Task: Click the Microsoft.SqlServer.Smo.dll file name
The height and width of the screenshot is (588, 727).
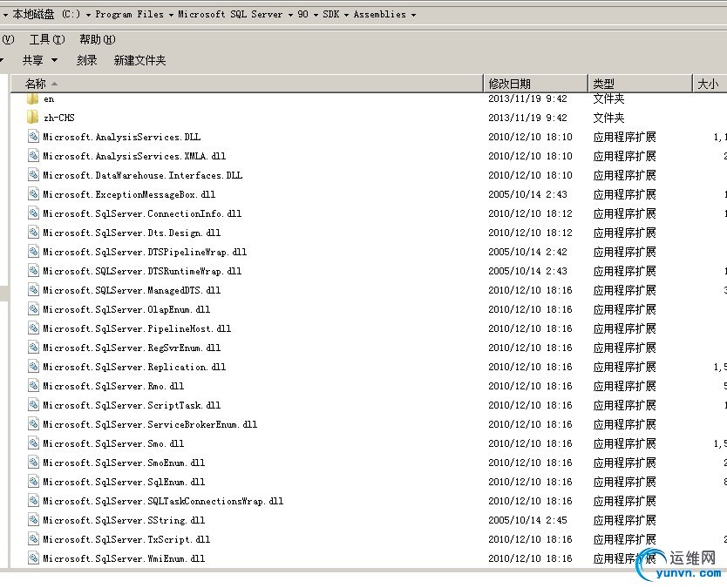Action: (113, 443)
